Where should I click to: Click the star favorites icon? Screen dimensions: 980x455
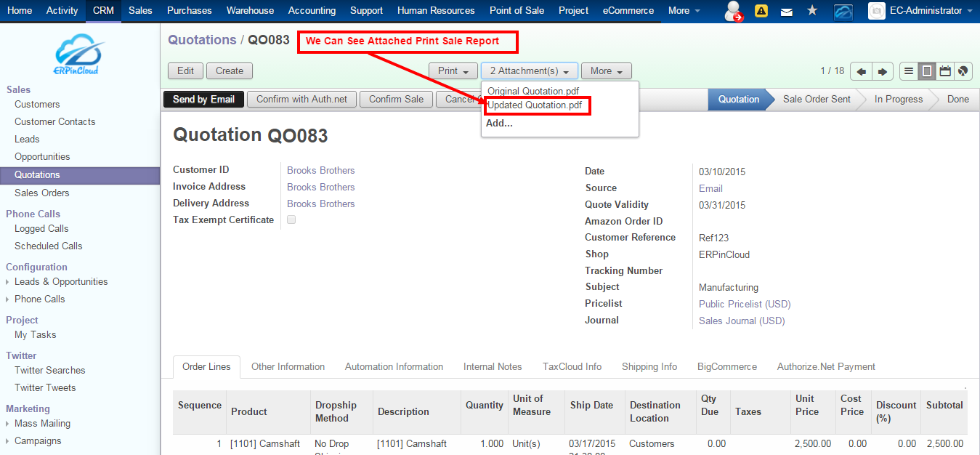point(812,11)
